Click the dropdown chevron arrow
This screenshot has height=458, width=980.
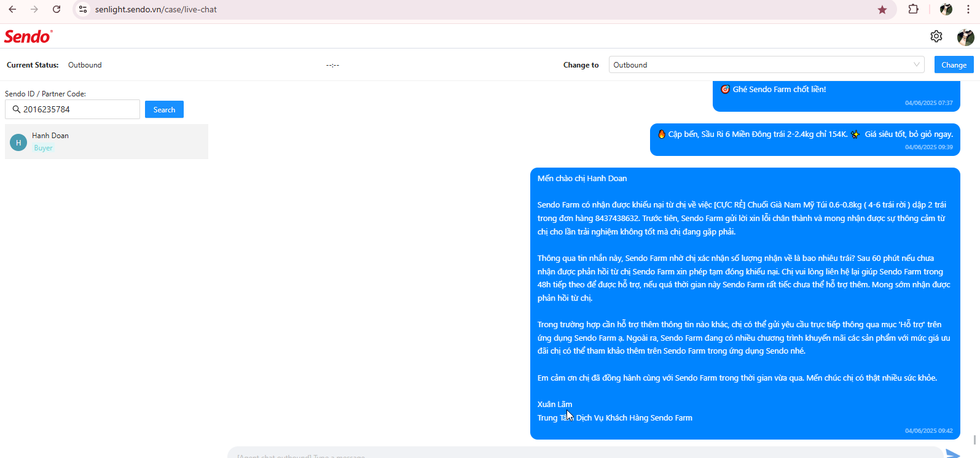(916, 64)
